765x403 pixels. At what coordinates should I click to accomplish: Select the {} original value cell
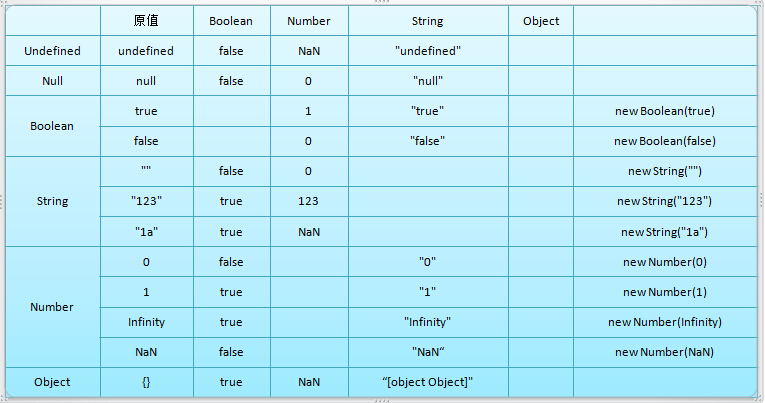(x=146, y=382)
